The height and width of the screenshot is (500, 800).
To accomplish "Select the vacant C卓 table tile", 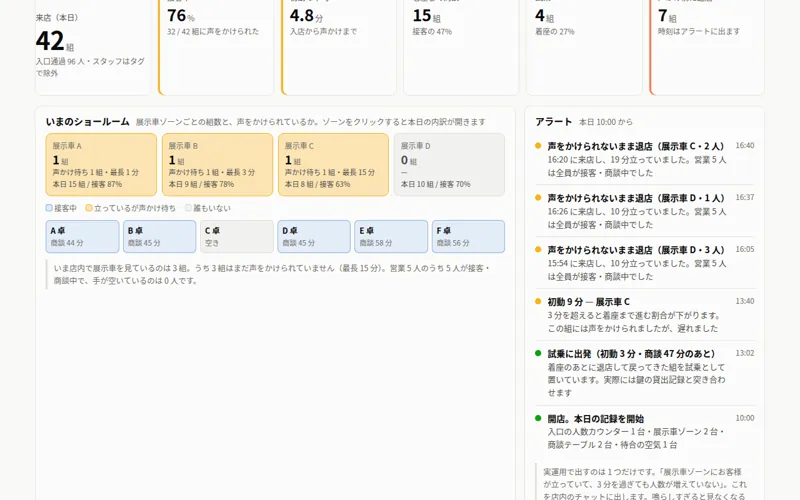I will click(x=237, y=237).
